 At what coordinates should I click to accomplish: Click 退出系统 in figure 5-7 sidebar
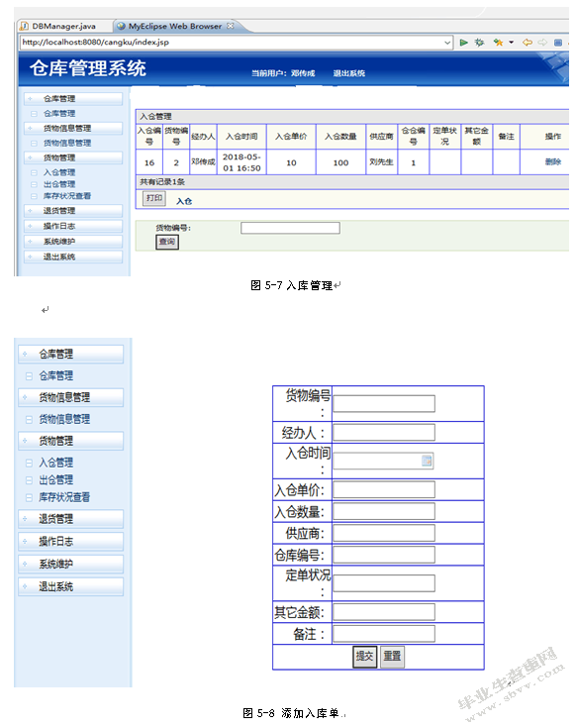point(73,257)
